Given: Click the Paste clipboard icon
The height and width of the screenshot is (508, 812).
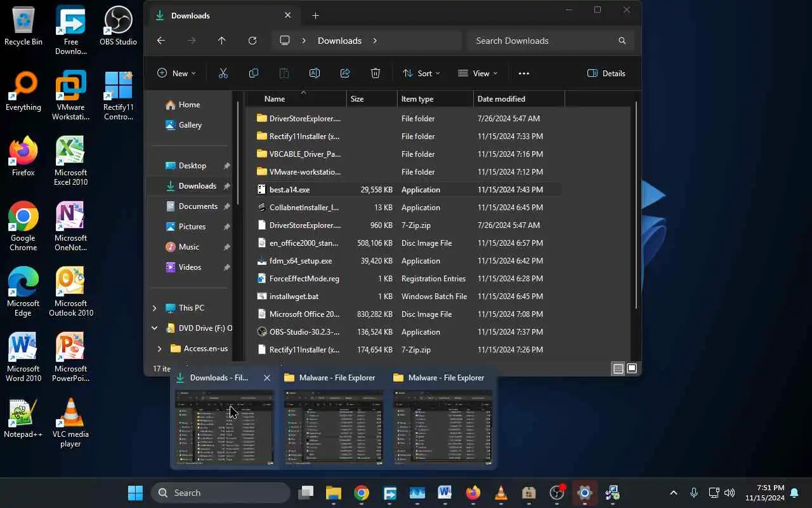Looking at the screenshot, I should pos(284,73).
